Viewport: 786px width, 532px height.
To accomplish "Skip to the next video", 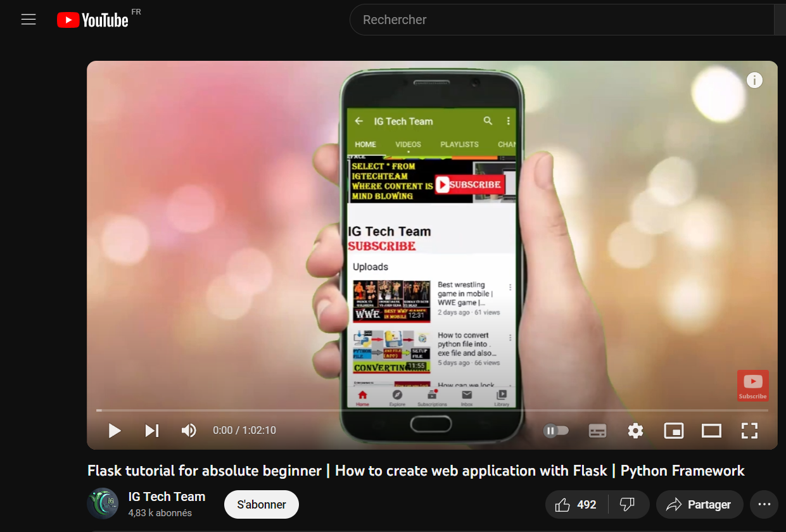I will tap(152, 431).
